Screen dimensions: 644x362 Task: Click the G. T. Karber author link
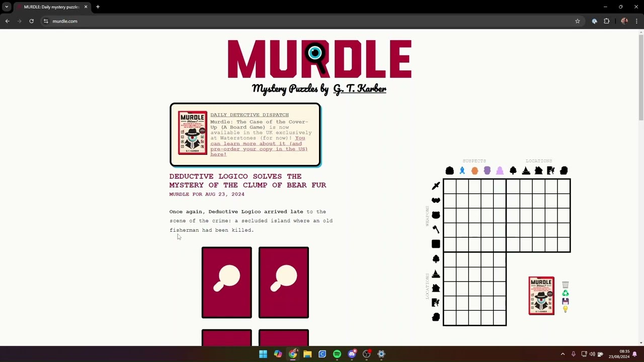click(x=359, y=89)
